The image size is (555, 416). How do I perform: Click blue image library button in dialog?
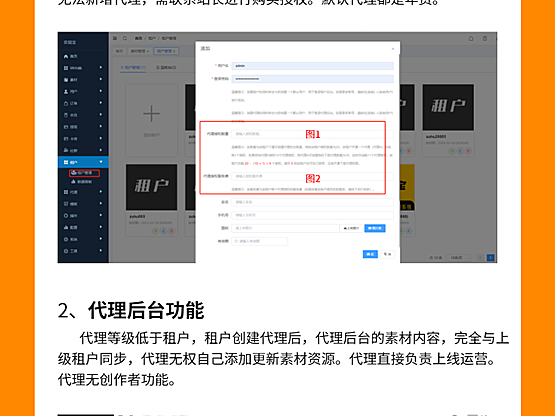pyautogui.click(x=375, y=228)
